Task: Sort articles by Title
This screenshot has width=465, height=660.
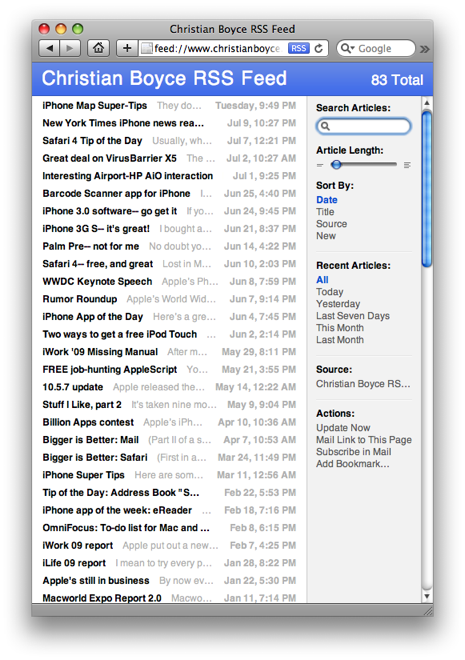Action: 325,212
